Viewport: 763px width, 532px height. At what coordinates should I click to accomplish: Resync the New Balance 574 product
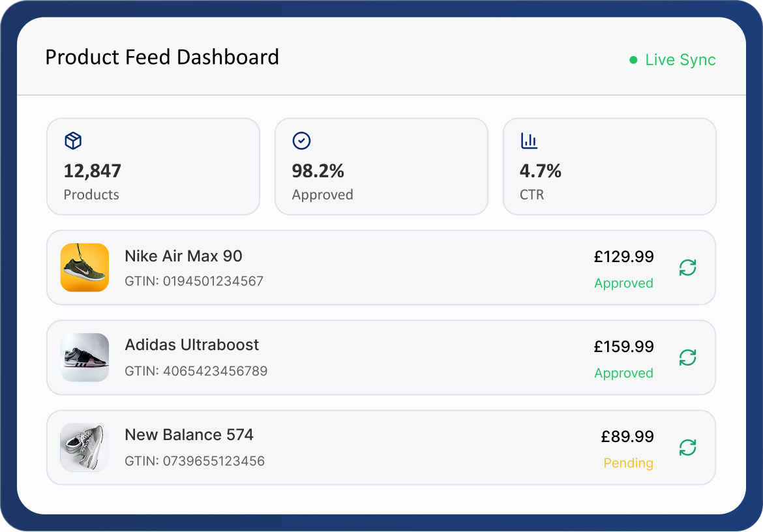687,448
